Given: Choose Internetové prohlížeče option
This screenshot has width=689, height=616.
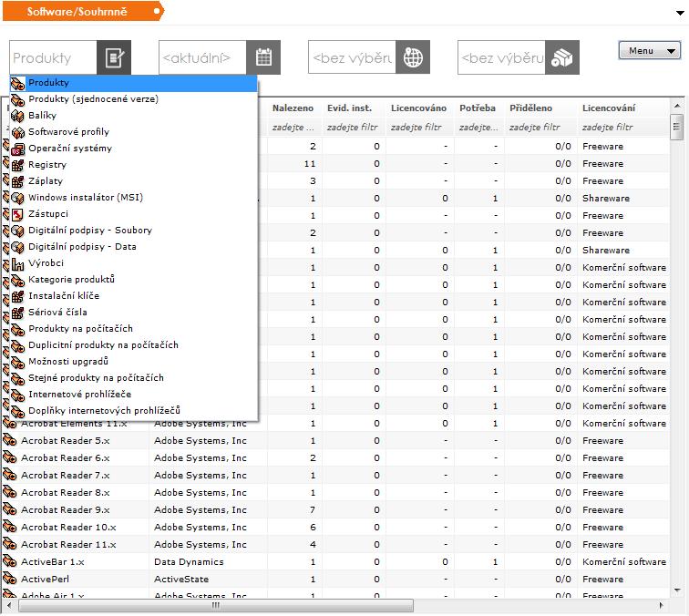Looking at the screenshot, I should click(x=134, y=395).
